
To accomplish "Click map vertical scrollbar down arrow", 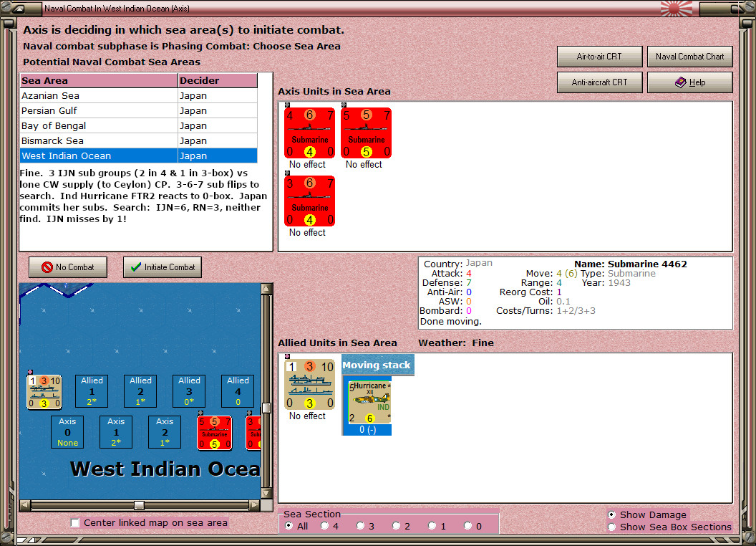I will coord(266,494).
